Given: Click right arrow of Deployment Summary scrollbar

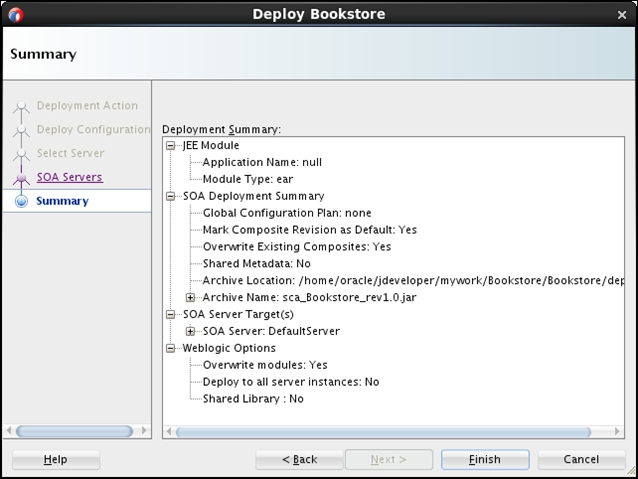Looking at the screenshot, I should [617, 431].
